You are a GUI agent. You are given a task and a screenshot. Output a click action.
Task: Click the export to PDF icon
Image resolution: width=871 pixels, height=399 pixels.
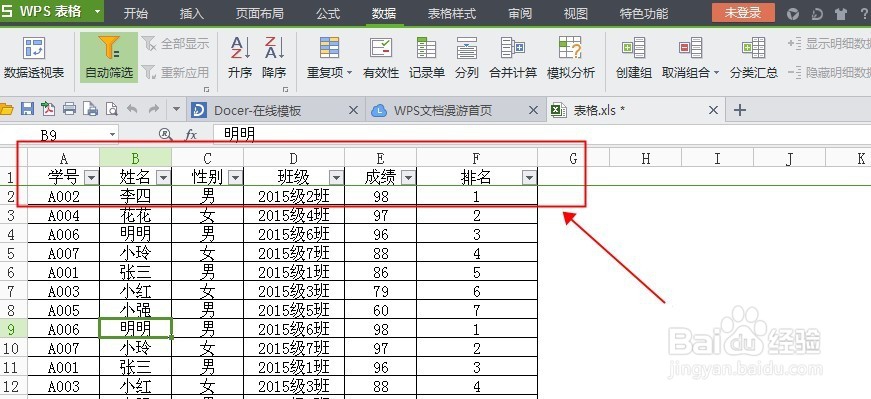[48, 109]
